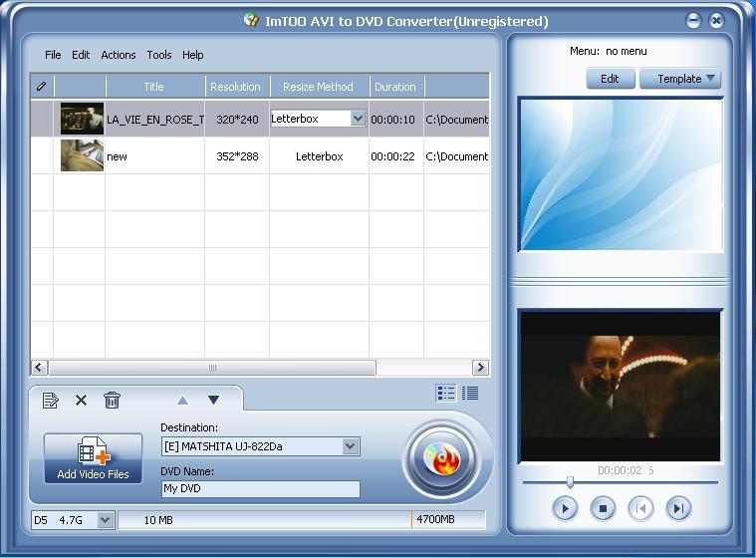Image resolution: width=756 pixels, height=558 pixels.
Task: Click path cell of LA_VIE_EN_ROSE_T row
Action: point(456,120)
